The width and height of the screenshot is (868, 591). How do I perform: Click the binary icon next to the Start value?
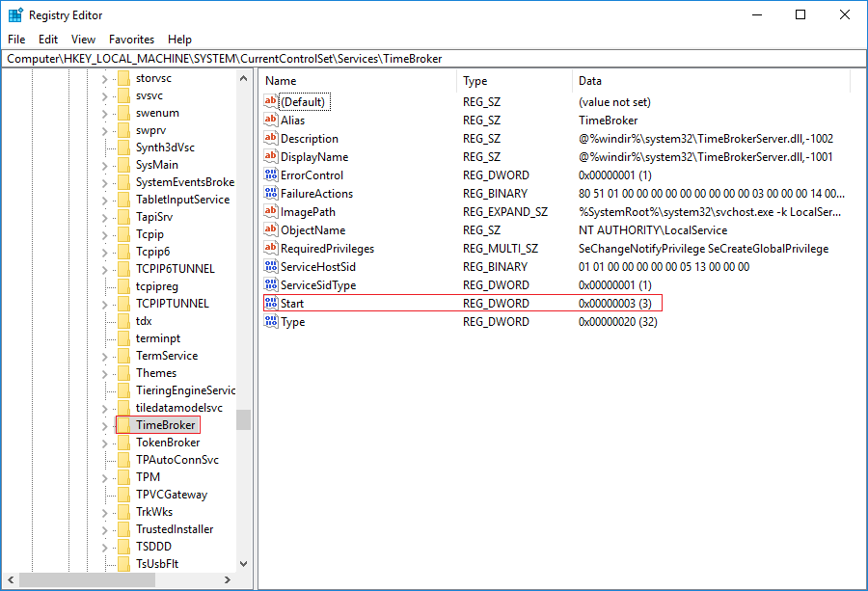pyautogui.click(x=271, y=304)
